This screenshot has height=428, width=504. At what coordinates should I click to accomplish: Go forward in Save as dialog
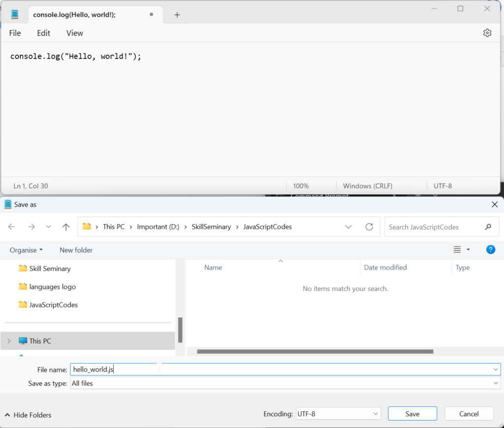[31, 227]
